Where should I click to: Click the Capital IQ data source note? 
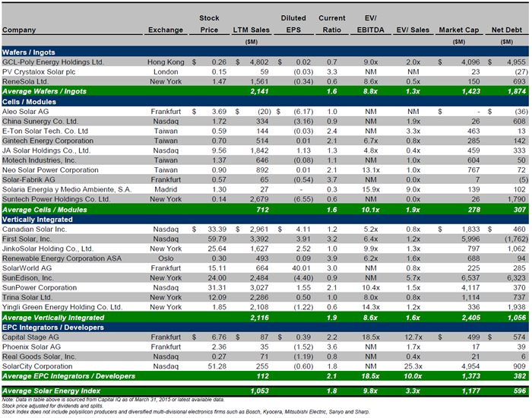113,399
